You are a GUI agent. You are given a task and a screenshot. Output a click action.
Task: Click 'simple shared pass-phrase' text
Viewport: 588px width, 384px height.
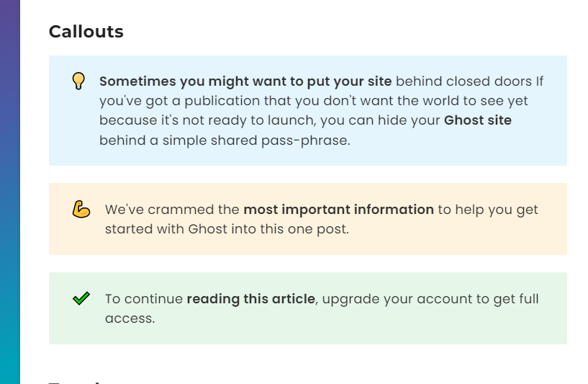point(256,140)
